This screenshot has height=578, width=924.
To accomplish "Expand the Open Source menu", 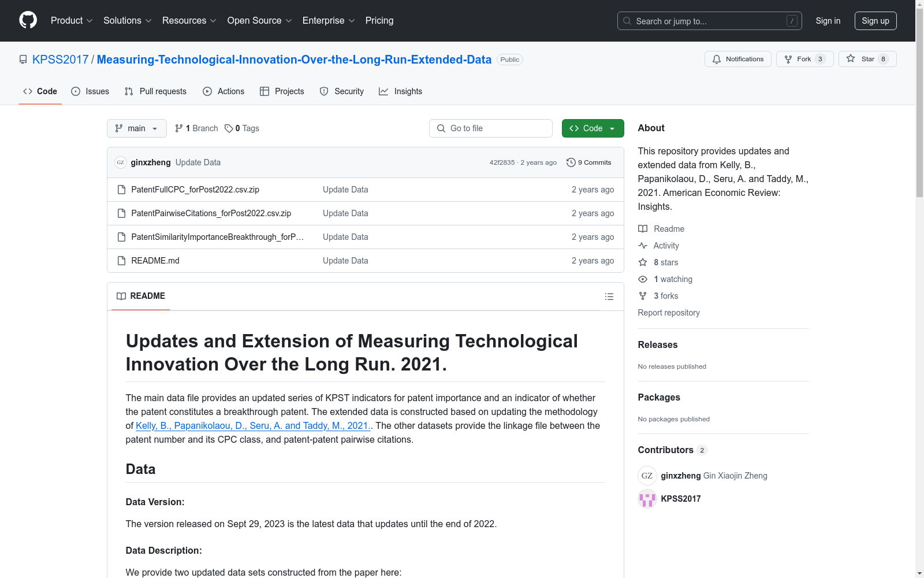I will (x=260, y=21).
